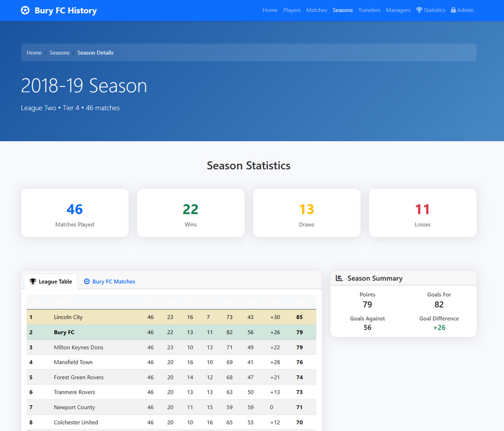
Task: Click the 22 Wins card
Action: [x=191, y=213]
